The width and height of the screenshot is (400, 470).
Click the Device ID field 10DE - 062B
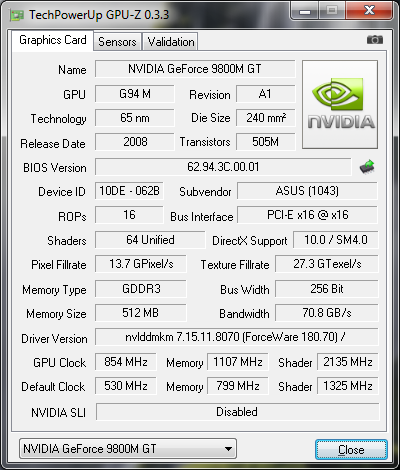click(129, 191)
